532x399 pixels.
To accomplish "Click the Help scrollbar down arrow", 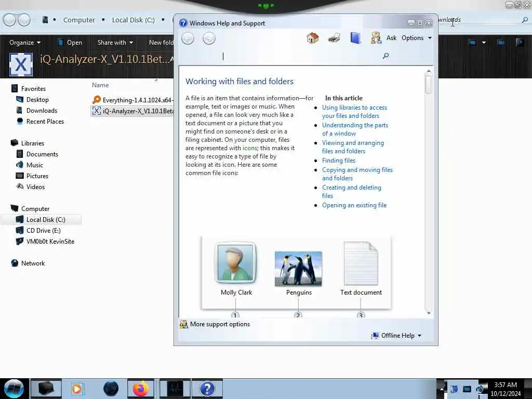I will (x=429, y=313).
